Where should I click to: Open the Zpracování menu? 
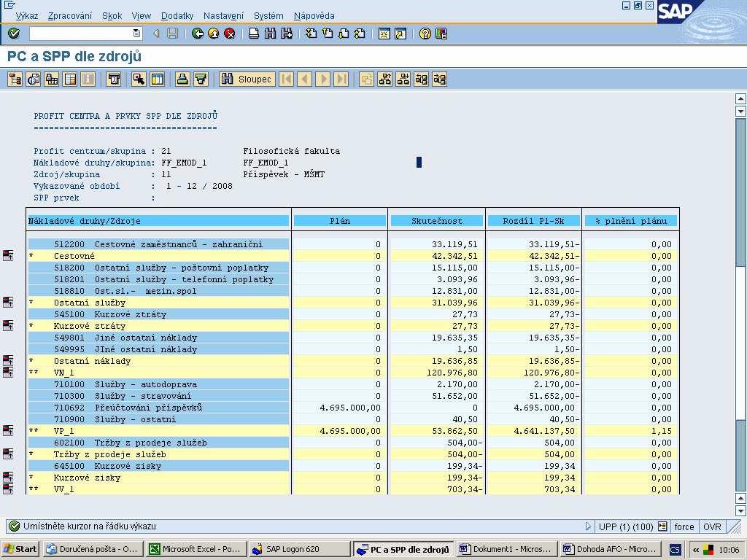tap(70, 16)
